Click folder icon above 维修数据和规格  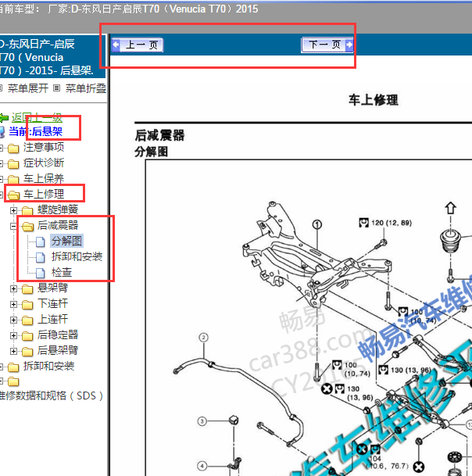13,381
